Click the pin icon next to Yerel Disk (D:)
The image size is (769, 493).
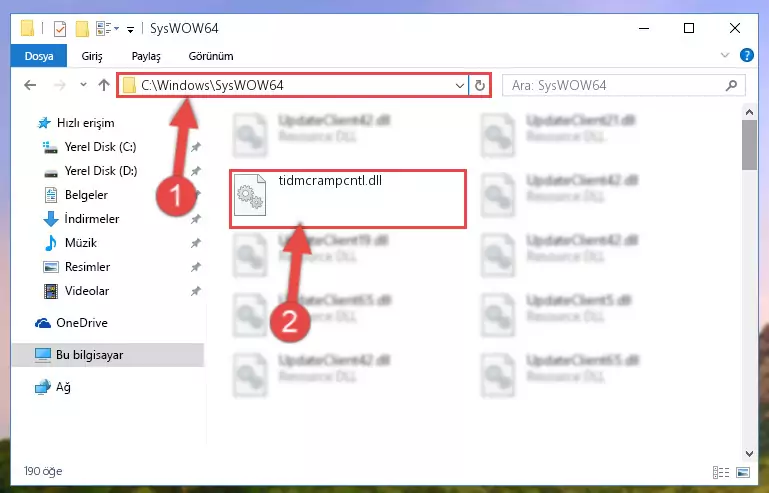pos(196,171)
